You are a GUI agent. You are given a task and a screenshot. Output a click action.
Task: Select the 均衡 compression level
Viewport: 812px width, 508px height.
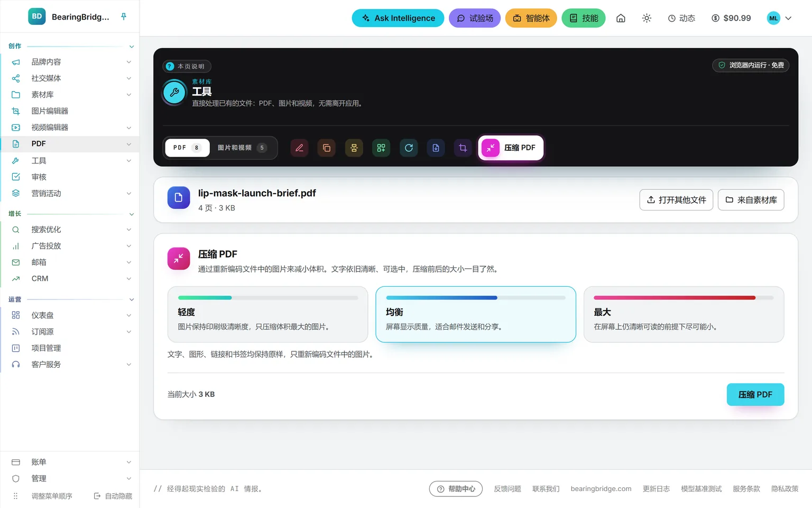[x=476, y=314]
